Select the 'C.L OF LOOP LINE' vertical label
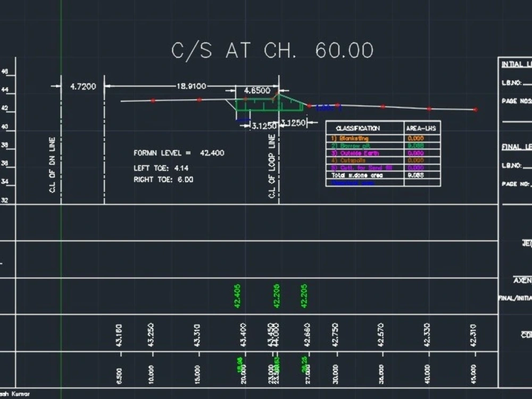The height and width of the screenshot is (399, 532). (x=272, y=166)
